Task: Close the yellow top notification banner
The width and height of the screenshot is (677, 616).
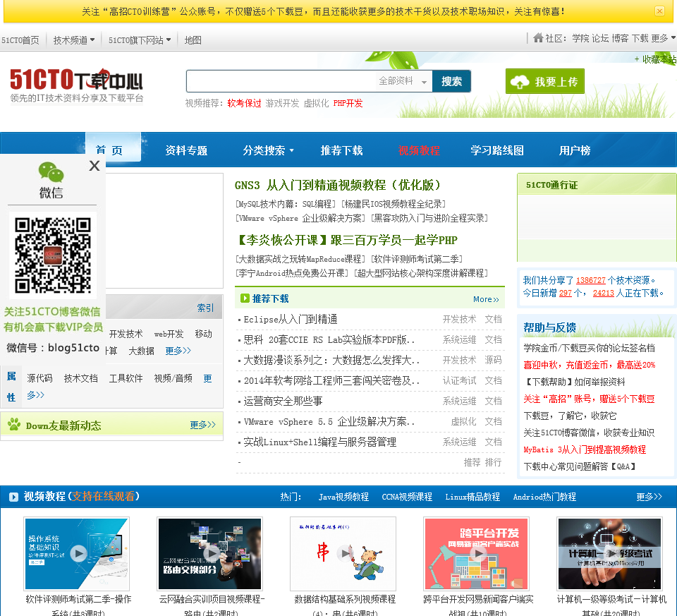Action: pos(659,11)
